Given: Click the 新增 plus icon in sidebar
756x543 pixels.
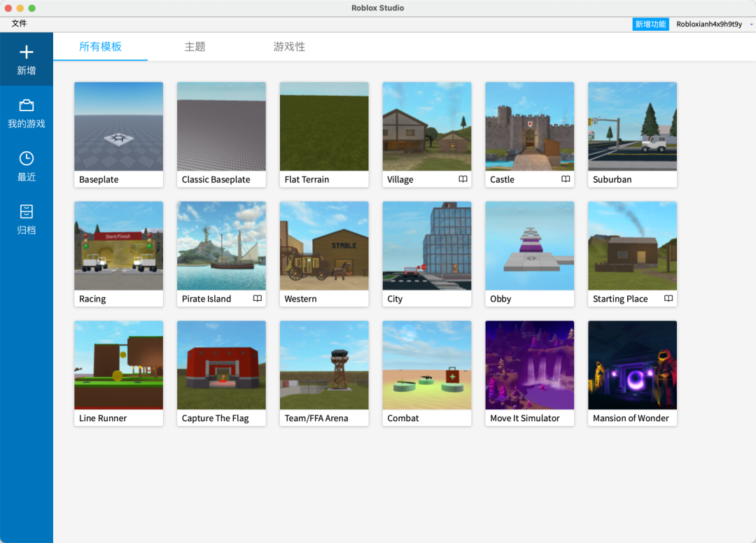Looking at the screenshot, I should [27, 52].
